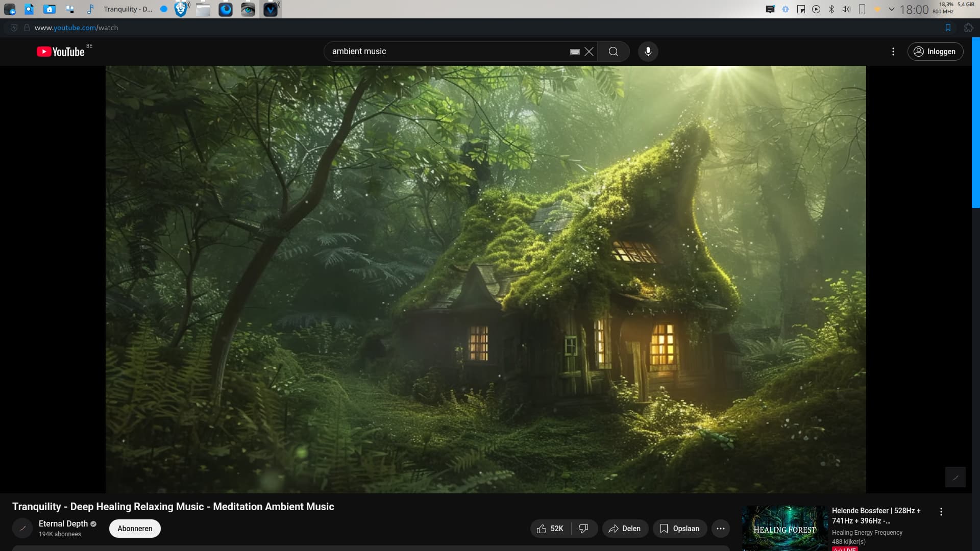This screenshot has height=551, width=980.
Task: Switch to the Brave browser taskbar icon
Action: [x=181, y=9]
